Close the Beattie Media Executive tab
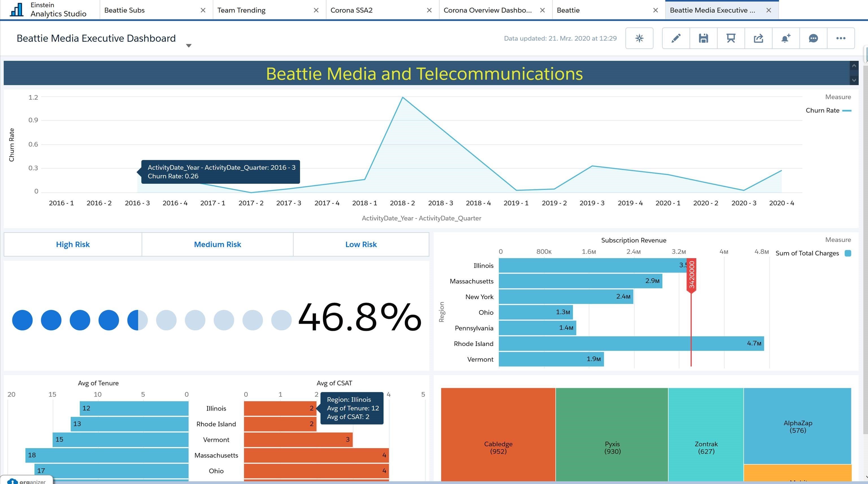Image resolution: width=868 pixels, height=484 pixels. (769, 10)
